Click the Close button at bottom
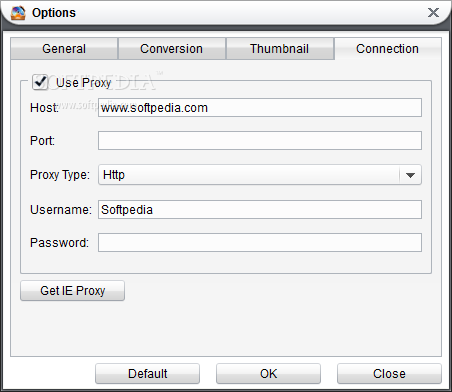The image size is (452, 392). click(389, 374)
